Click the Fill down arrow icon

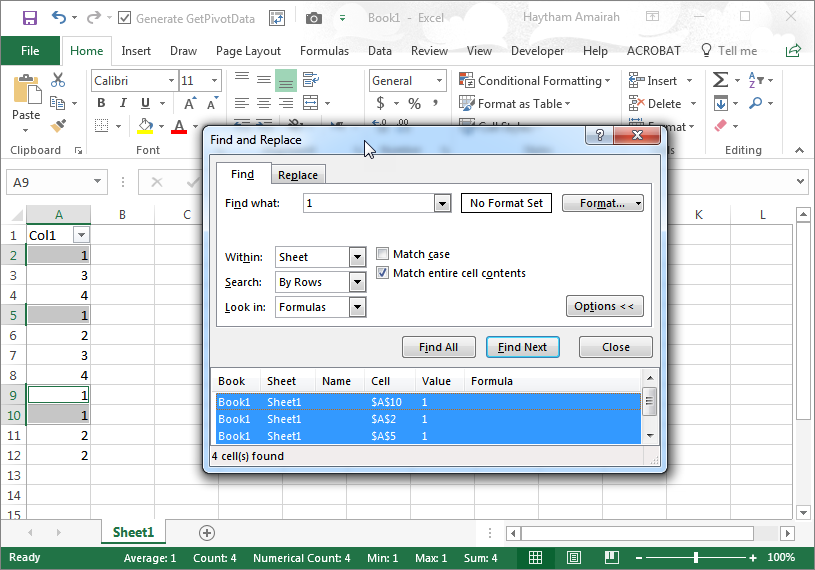[x=720, y=103]
